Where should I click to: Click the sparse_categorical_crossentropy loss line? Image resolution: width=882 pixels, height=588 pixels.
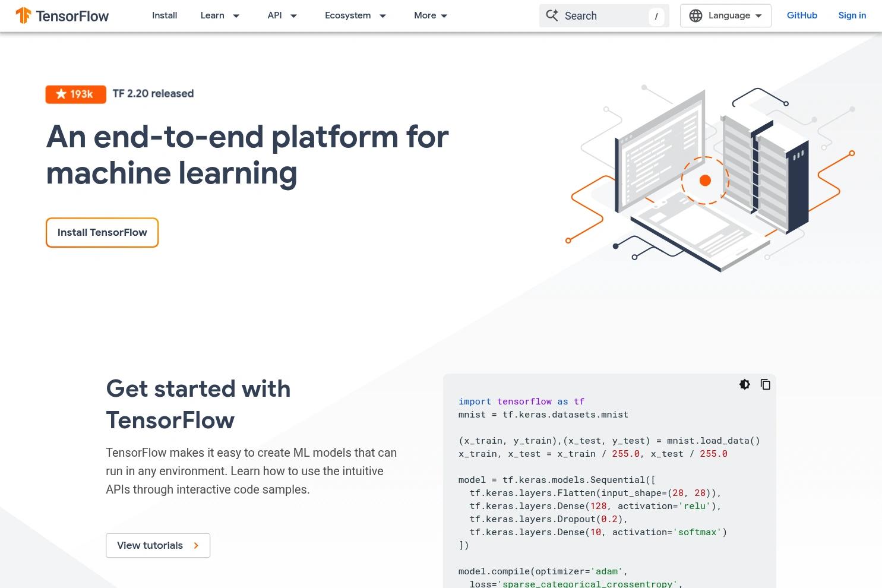[x=576, y=584]
